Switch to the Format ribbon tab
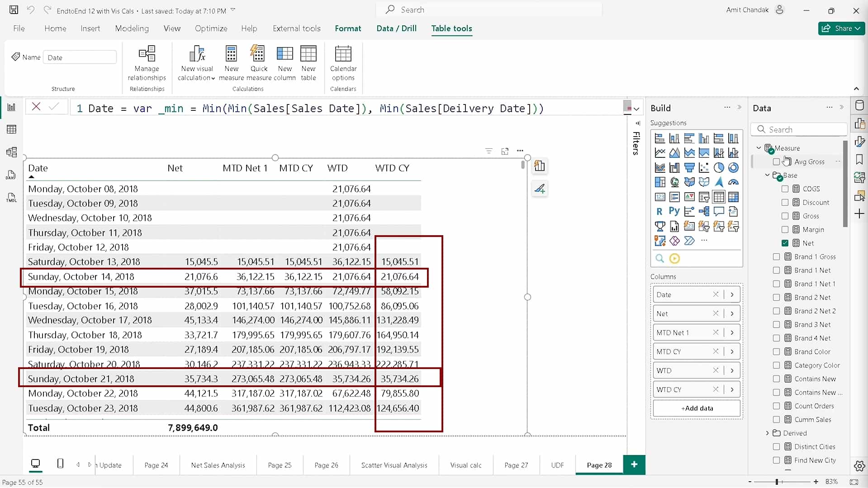The height and width of the screenshot is (488, 868). click(348, 28)
